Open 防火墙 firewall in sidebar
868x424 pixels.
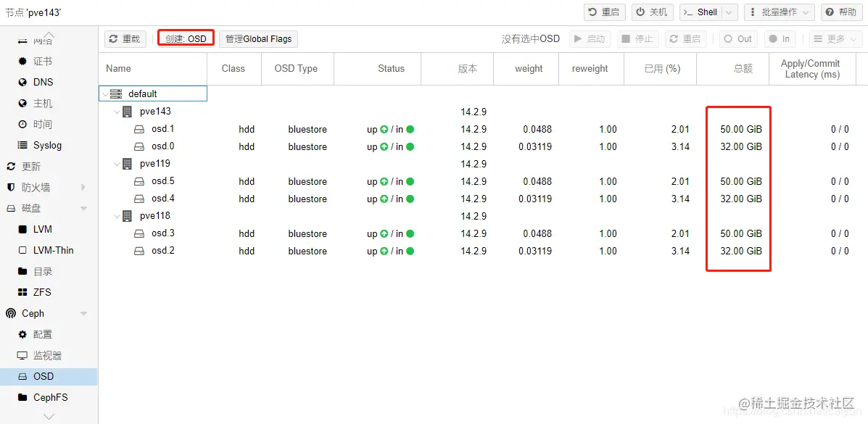[x=49, y=188]
